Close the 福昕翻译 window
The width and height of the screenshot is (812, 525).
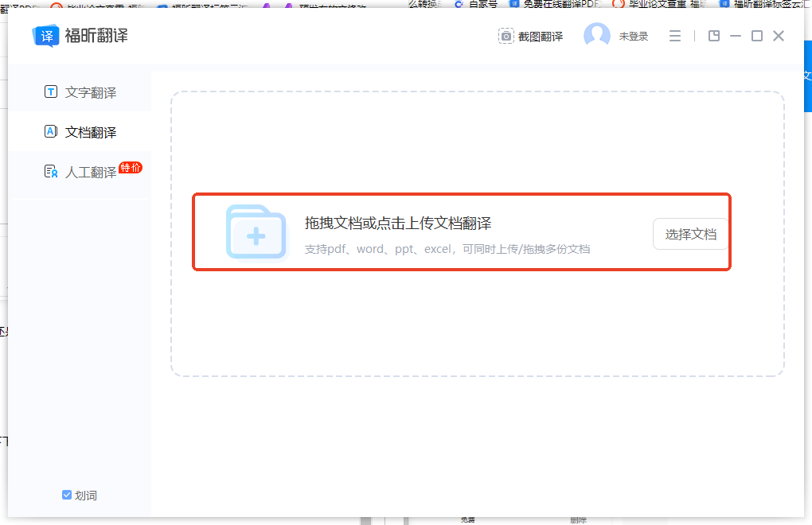[779, 36]
